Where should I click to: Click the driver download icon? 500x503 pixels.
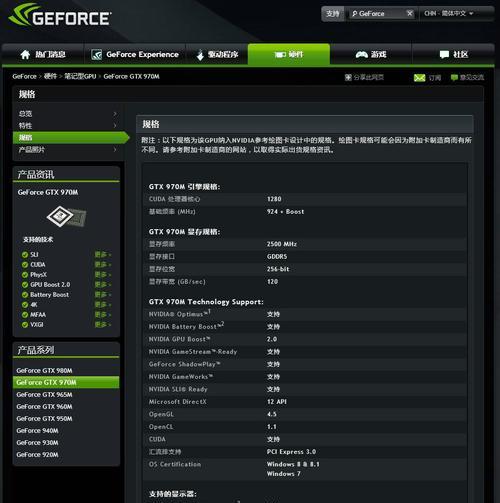coord(200,55)
